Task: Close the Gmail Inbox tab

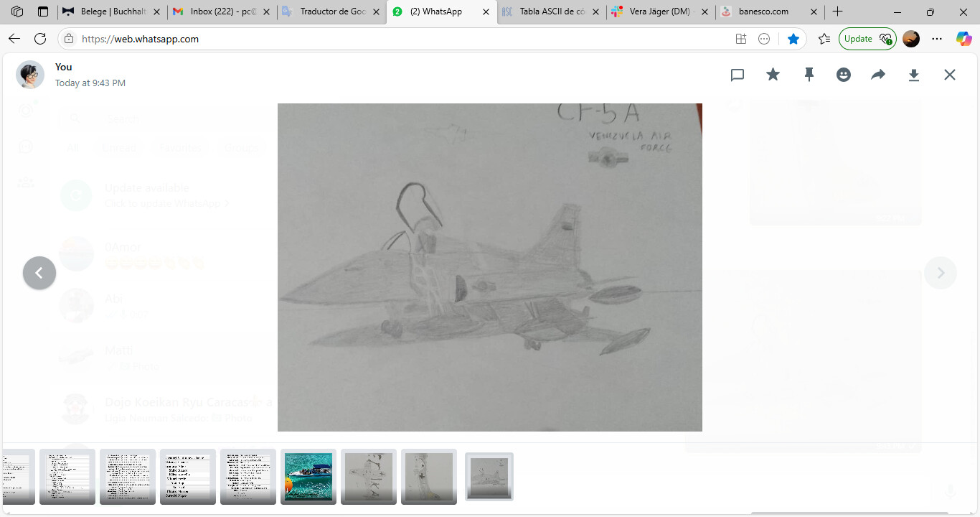Action: tap(267, 11)
